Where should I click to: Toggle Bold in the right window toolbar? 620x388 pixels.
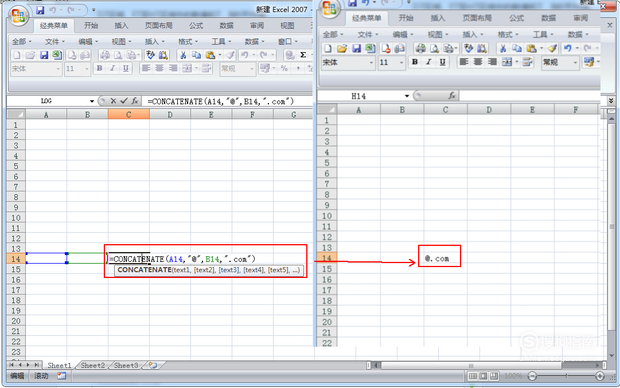tap(415, 62)
